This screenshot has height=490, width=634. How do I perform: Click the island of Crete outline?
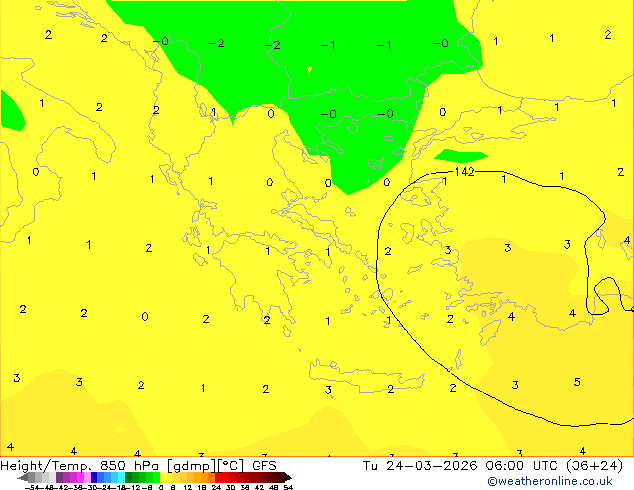click(366, 376)
